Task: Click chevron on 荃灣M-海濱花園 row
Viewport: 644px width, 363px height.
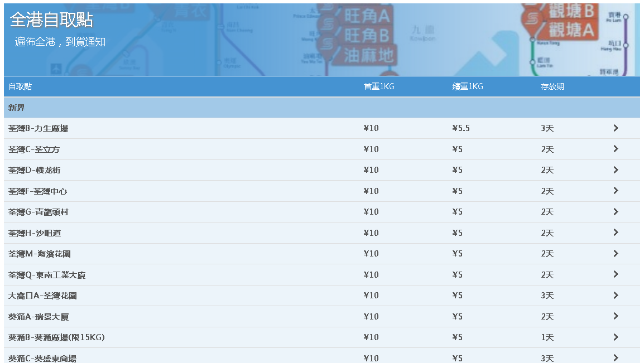Action: coord(616,254)
